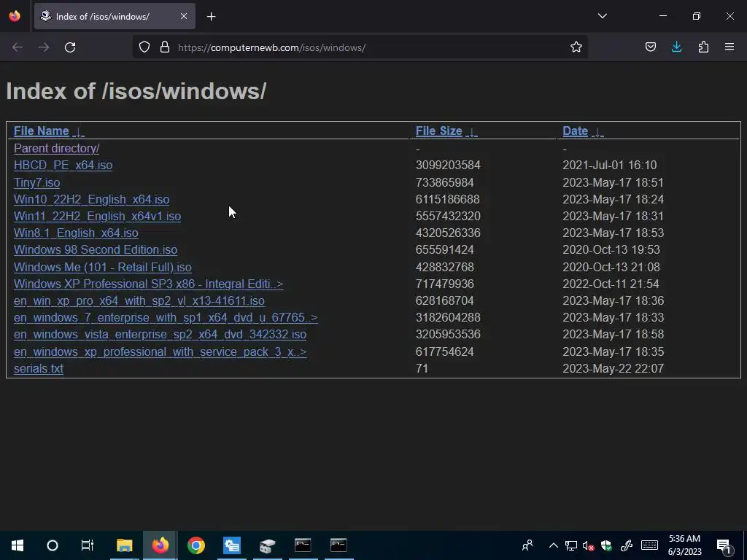Open notification Action Center
Viewport: 747px width, 560px height.
click(x=724, y=545)
